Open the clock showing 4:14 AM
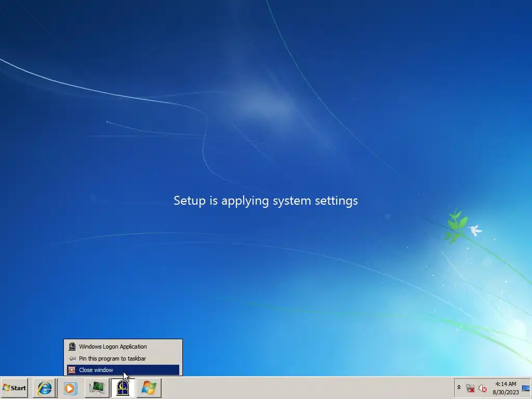This screenshot has height=399, width=532. (x=506, y=388)
